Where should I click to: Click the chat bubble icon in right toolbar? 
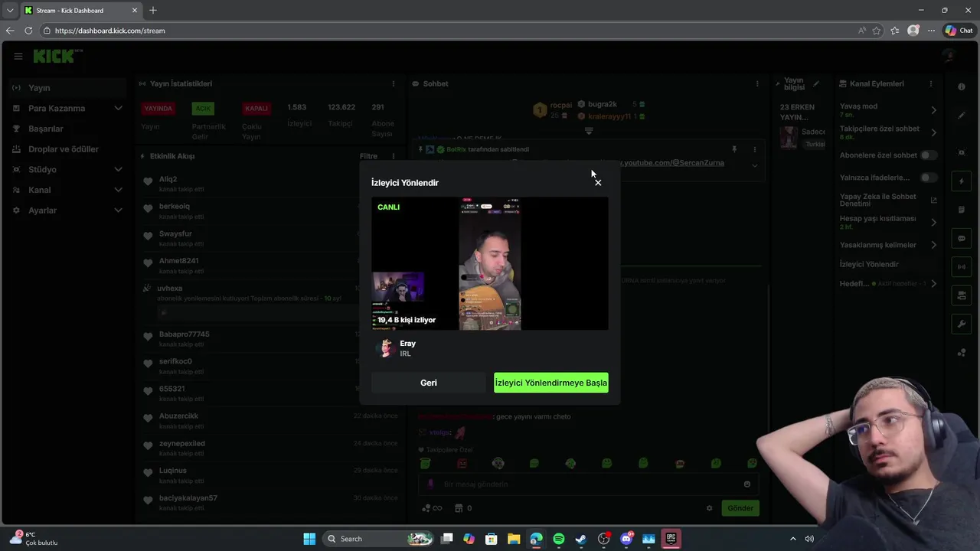pos(962,239)
